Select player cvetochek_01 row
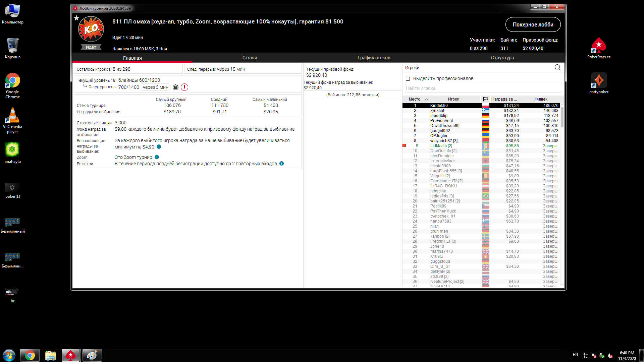The width and height of the screenshot is (644, 362). point(481,216)
